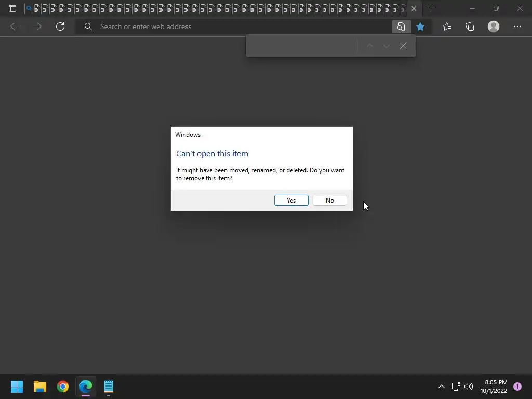The height and width of the screenshot is (399, 532).
Task: Go back to the previous page
Action: coord(15,26)
